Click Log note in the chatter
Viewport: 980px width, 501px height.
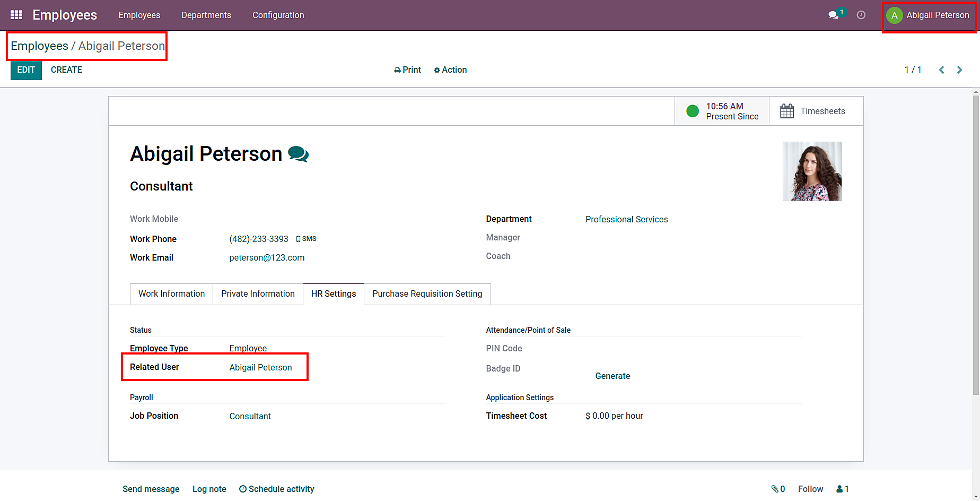(209, 489)
